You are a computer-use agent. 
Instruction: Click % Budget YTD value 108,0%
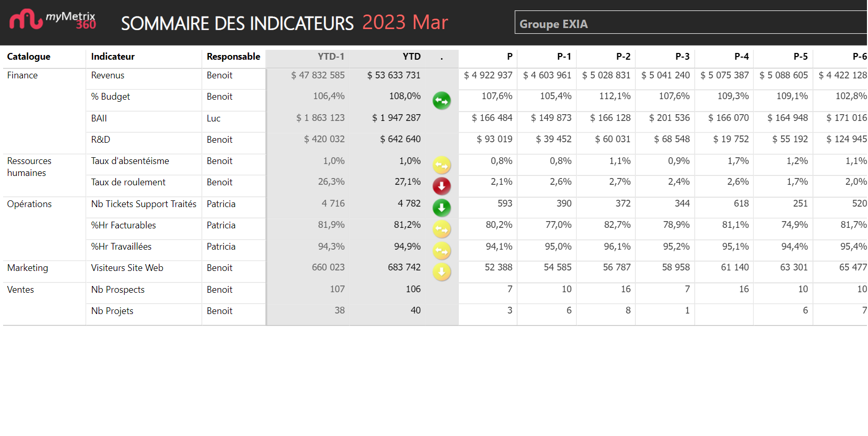tap(405, 96)
